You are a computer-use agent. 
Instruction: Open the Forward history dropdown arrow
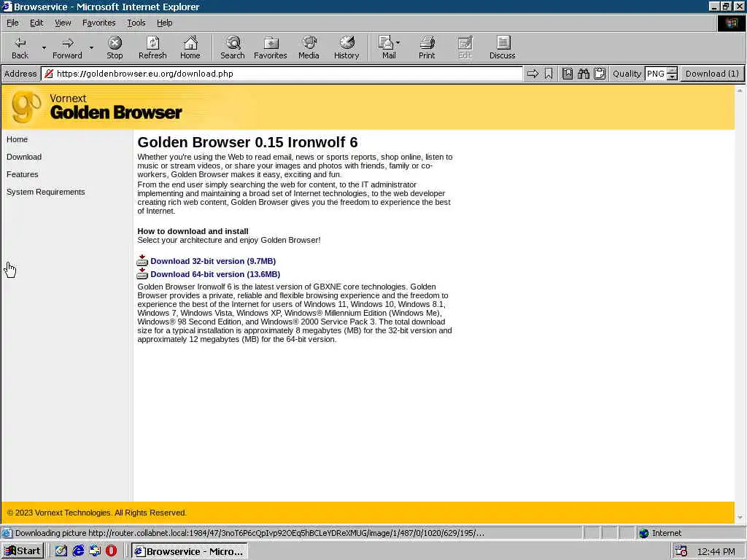(x=91, y=47)
